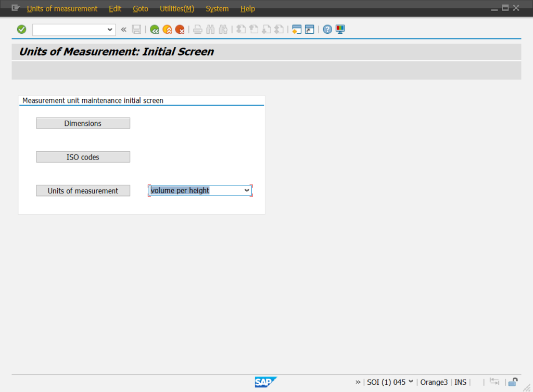Click the Generate Shortcut icon
The image size is (533, 392).
[309, 30]
